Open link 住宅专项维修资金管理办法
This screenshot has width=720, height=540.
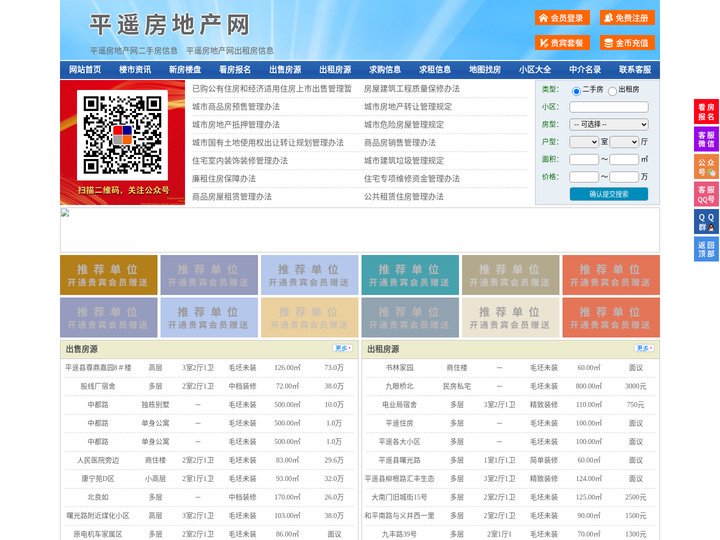coord(412,179)
